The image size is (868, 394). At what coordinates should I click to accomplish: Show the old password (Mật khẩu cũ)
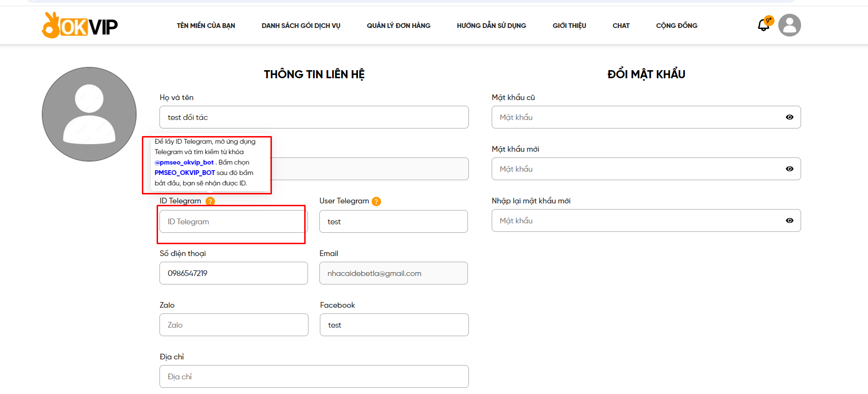(789, 117)
